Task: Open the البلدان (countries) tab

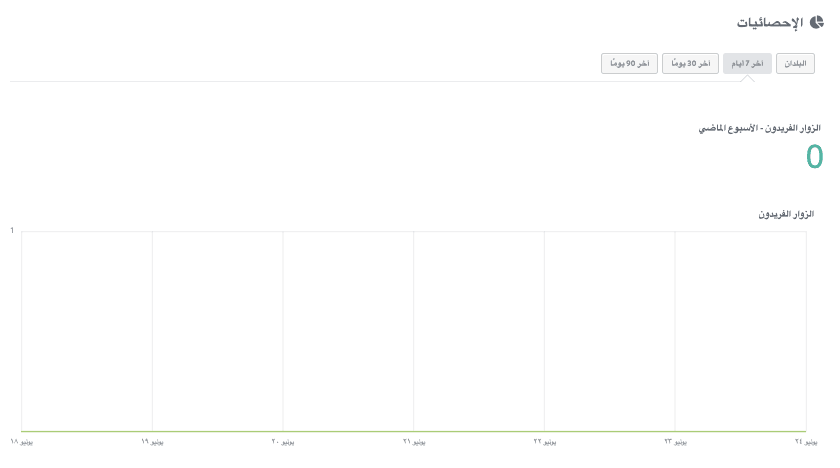Action: click(x=795, y=64)
